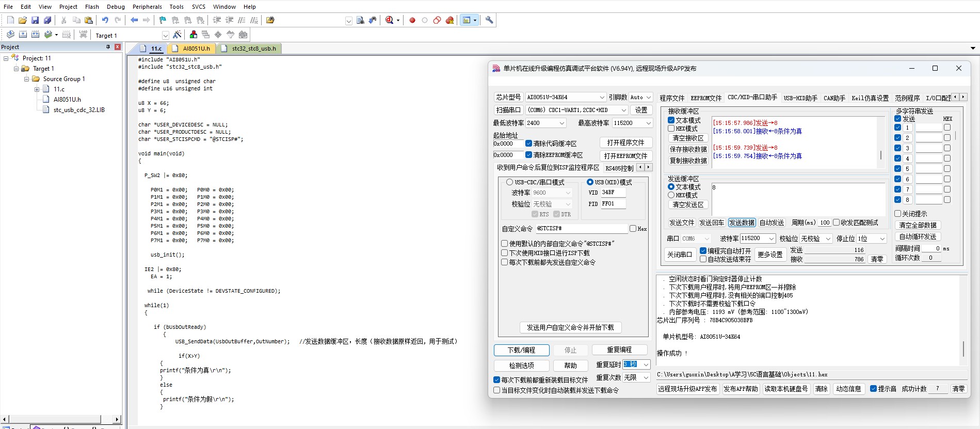This screenshot has height=429, width=980.
Task: Click the 自定义命令 @STCISP# input field
Action: click(x=581, y=228)
